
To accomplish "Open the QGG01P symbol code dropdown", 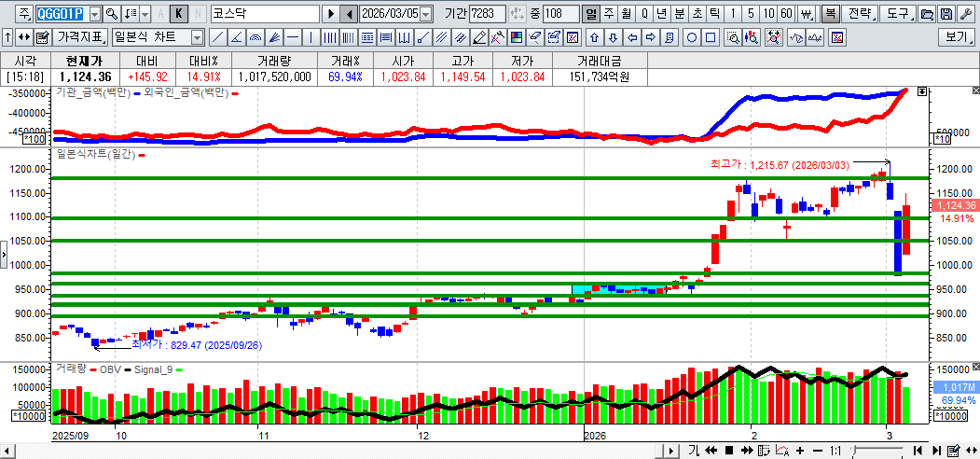I will pyautogui.click(x=94, y=14).
